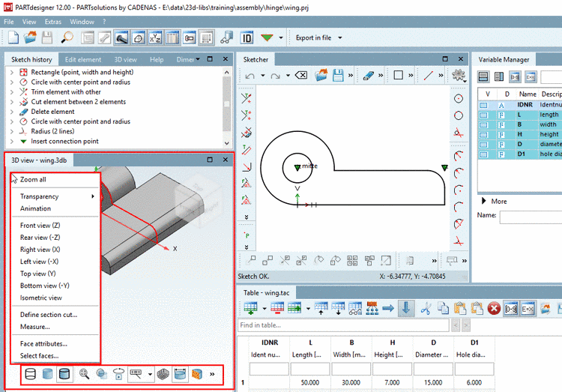562x392 pixels.
Task: Expand Insert connection point entry
Action: (12, 142)
